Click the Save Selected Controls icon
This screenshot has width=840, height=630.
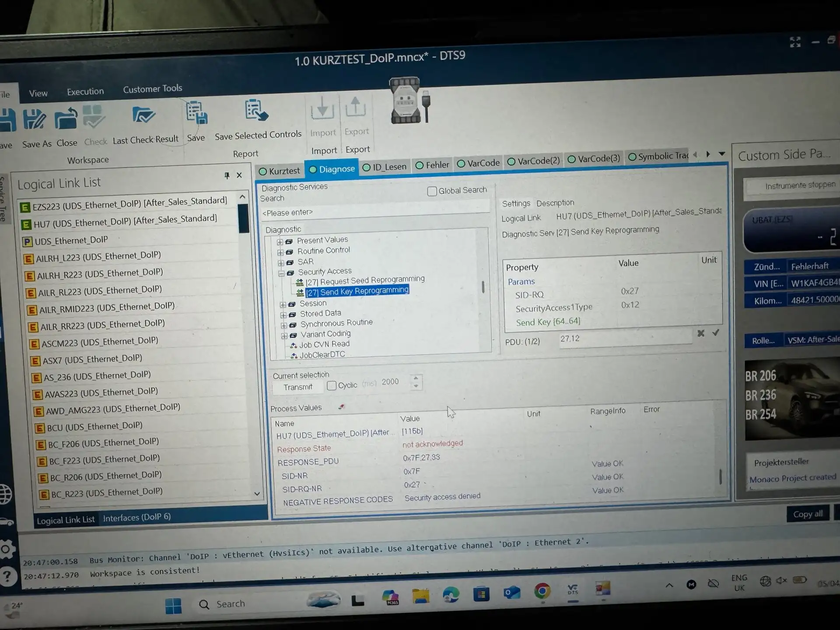click(257, 110)
